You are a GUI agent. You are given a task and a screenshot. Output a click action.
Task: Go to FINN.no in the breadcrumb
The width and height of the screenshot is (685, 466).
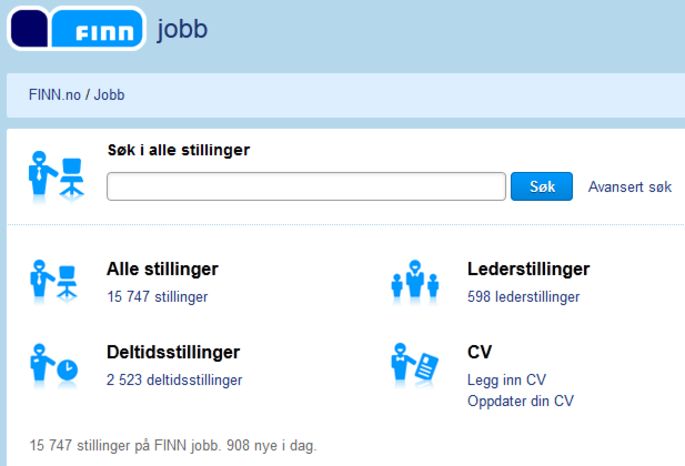tap(55, 95)
